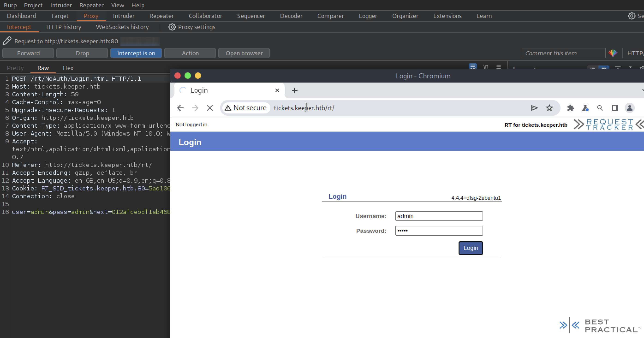This screenshot has height=338, width=644.
Task: Open Chrome Labs flask icon
Action: click(585, 108)
